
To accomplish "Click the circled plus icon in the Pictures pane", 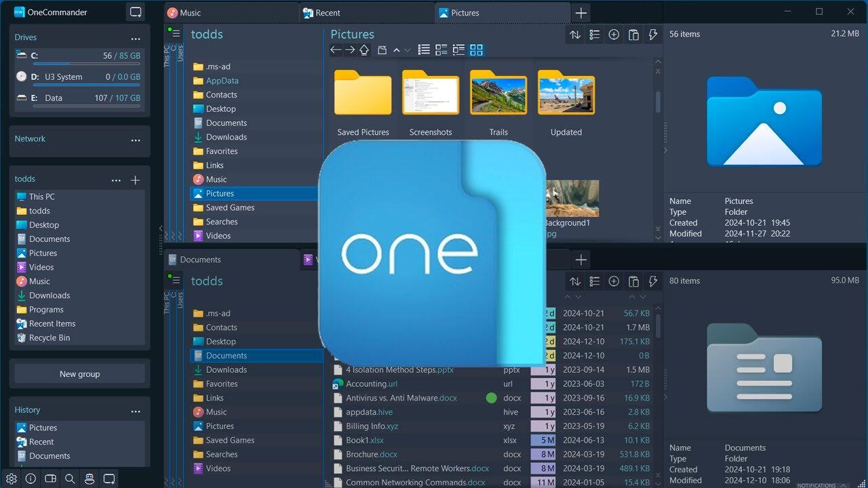I will 614,35.
